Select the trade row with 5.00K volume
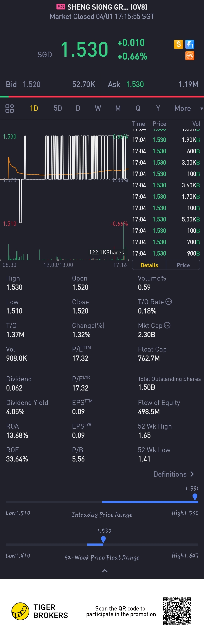Screen dimensions: 204x644 166,219
